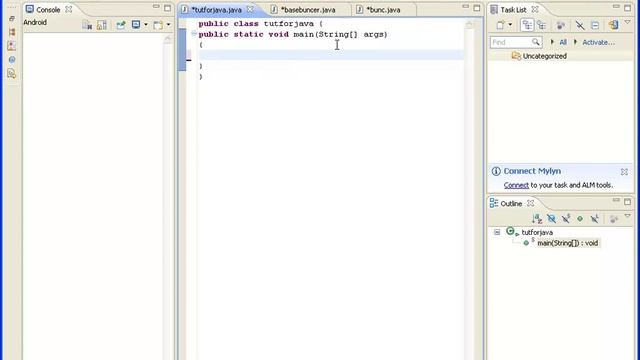Maximize the editor area
The height and width of the screenshot is (360, 640).
coord(477,8)
